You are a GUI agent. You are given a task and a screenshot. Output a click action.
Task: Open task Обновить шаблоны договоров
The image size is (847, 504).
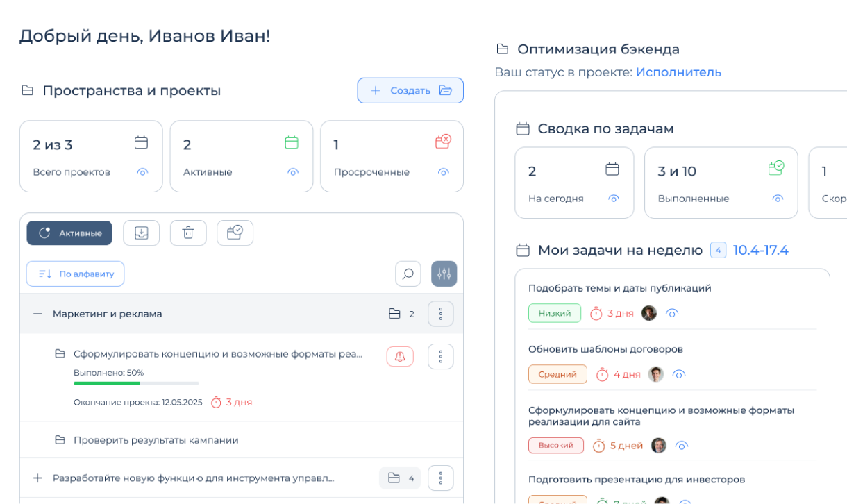click(606, 349)
